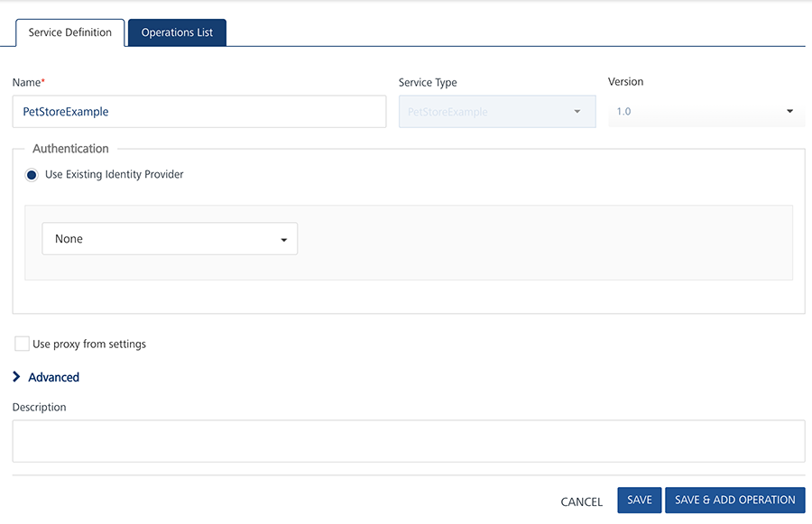The width and height of the screenshot is (812, 524).
Task: Expand the Advanced section label
Action: click(54, 377)
